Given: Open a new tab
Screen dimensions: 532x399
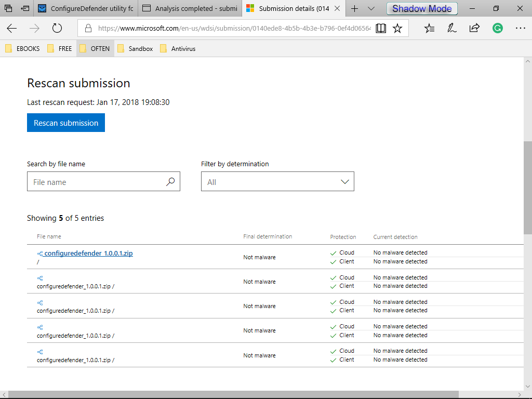Looking at the screenshot, I should point(354,8).
